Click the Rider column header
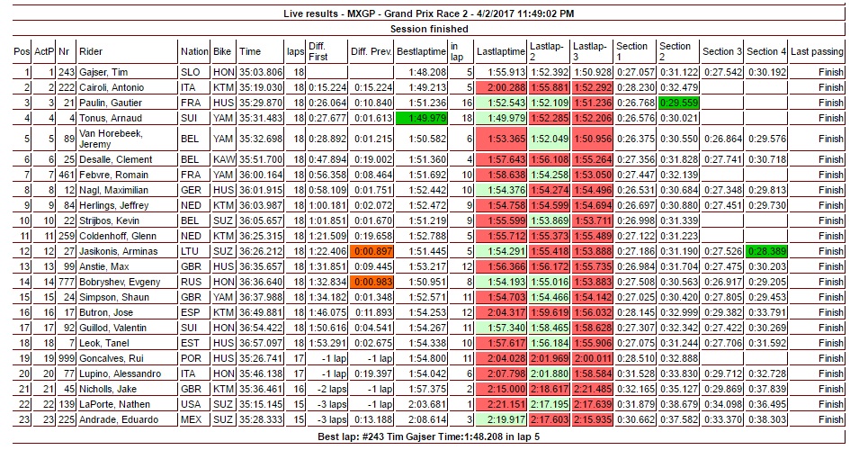Image resolution: width=868 pixels, height=450 pixels. [x=91, y=52]
